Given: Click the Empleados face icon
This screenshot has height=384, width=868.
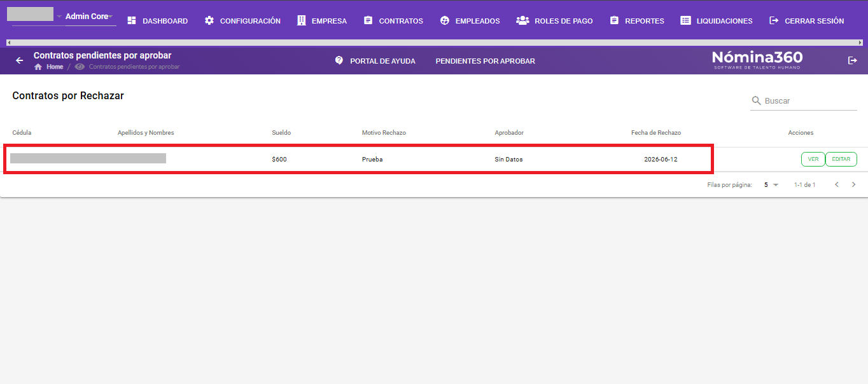Looking at the screenshot, I should click(445, 21).
